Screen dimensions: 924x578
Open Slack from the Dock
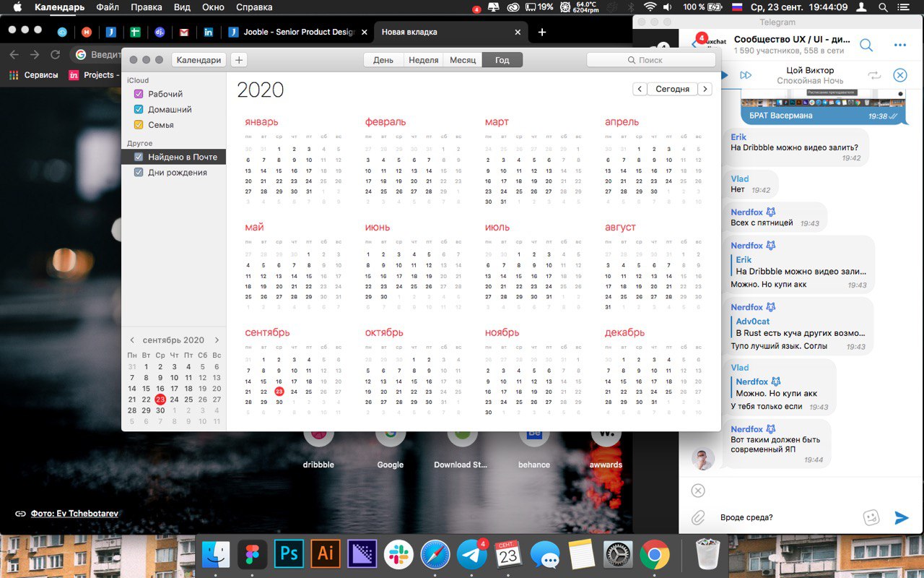pyautogui.click(x=398, y=554)
